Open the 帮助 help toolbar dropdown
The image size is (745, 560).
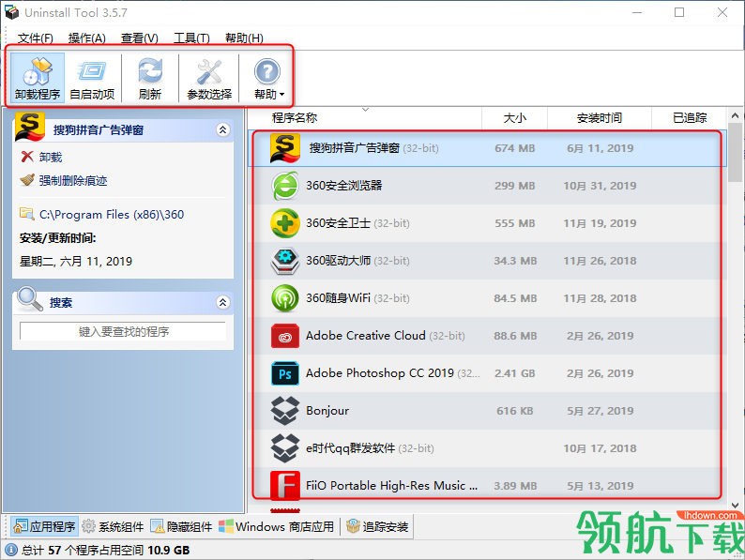click(268, 78)
